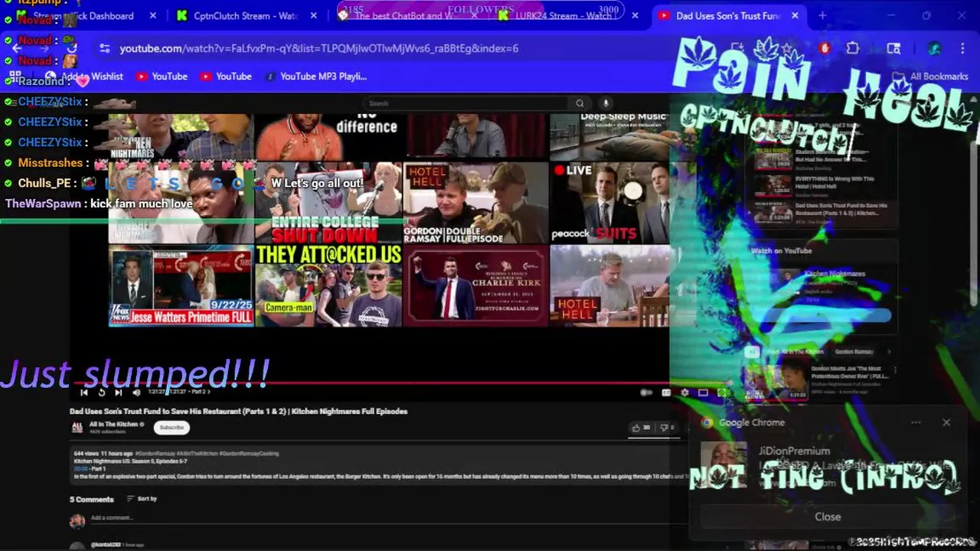Start voice search with microphone icon
The image size is (980, 551).
606,103
